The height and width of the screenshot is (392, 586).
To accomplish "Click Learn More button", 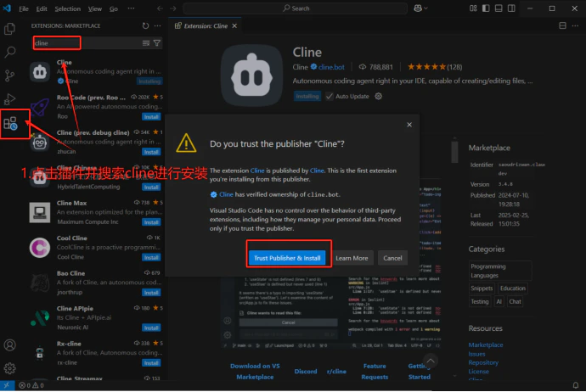I will pyautogui.click(x=352, y=258).
